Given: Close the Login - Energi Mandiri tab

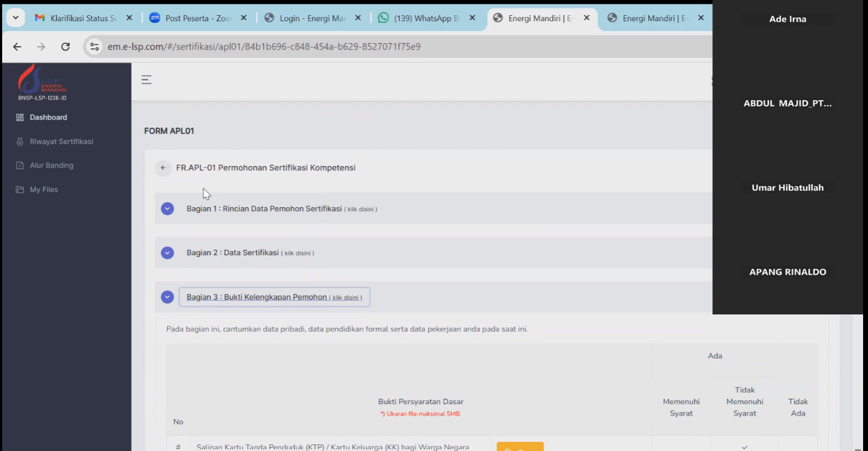Looking at the screenshot, I should (358, 18).
